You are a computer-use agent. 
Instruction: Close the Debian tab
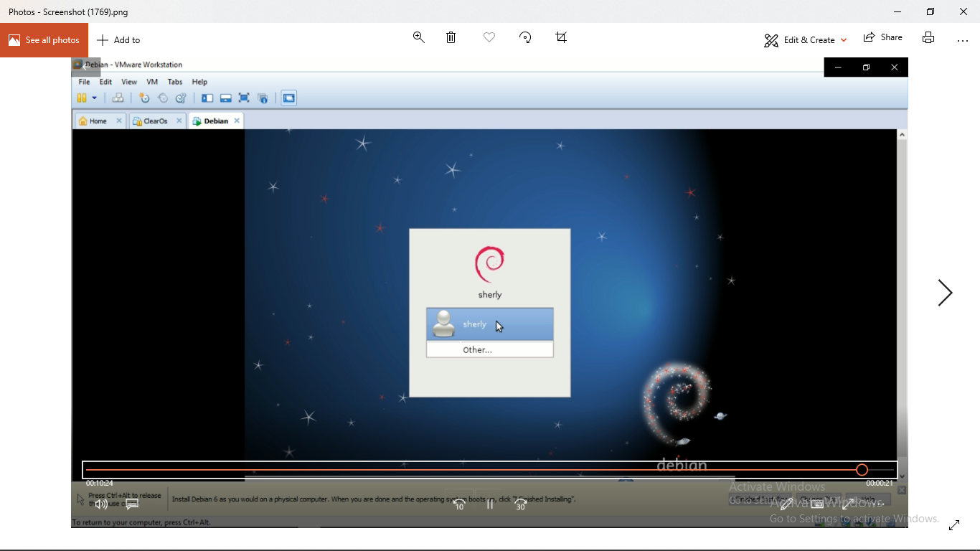click(237, 121)
